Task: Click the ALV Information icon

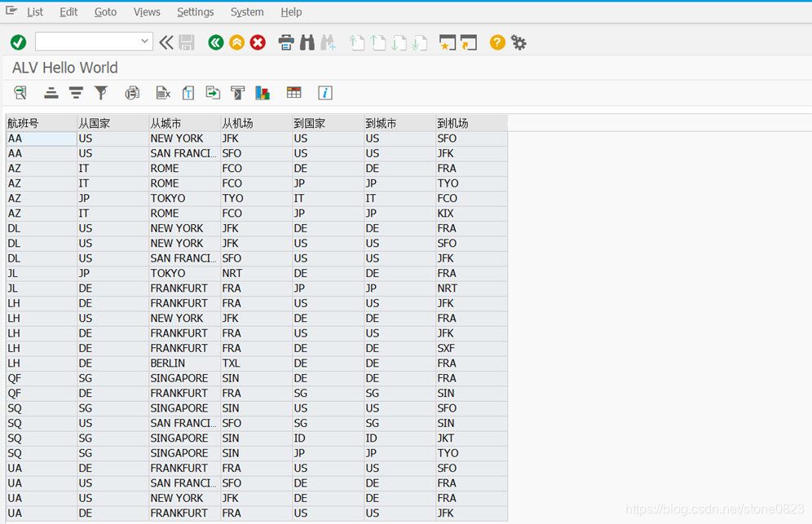Action: pos(324,93)
